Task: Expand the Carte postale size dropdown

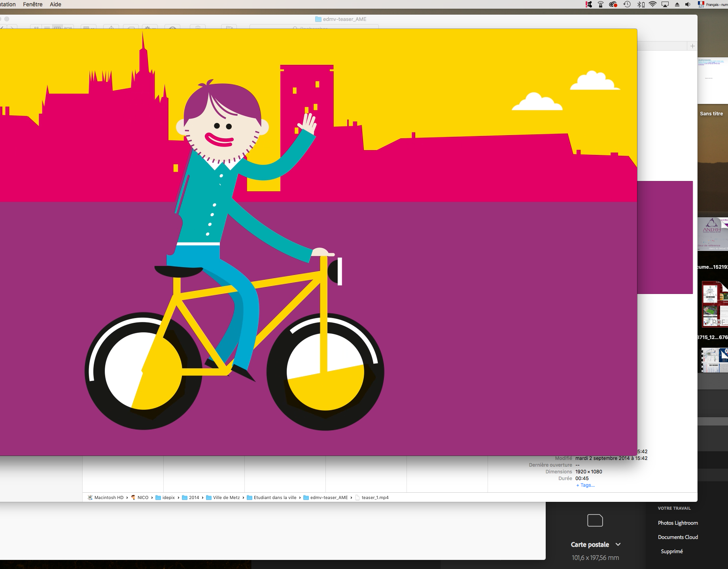Action: (x=618, y=545)
